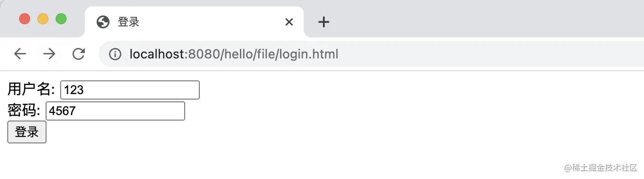Go back using the browser's back arrow

20,54
